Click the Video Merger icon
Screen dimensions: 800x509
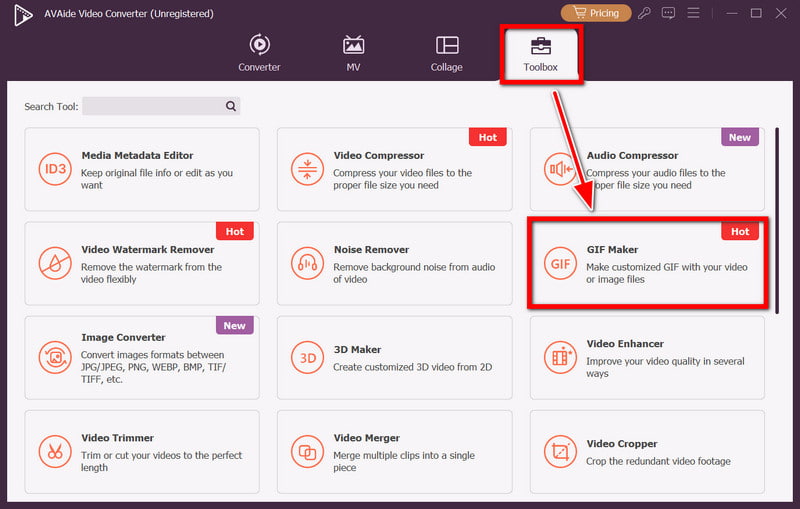pos(307,452)
